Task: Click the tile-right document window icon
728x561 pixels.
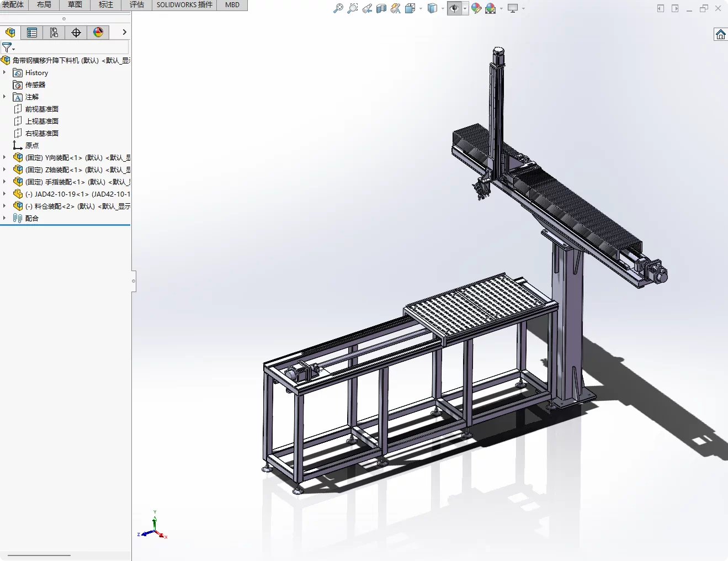Action: coord(675,8)
